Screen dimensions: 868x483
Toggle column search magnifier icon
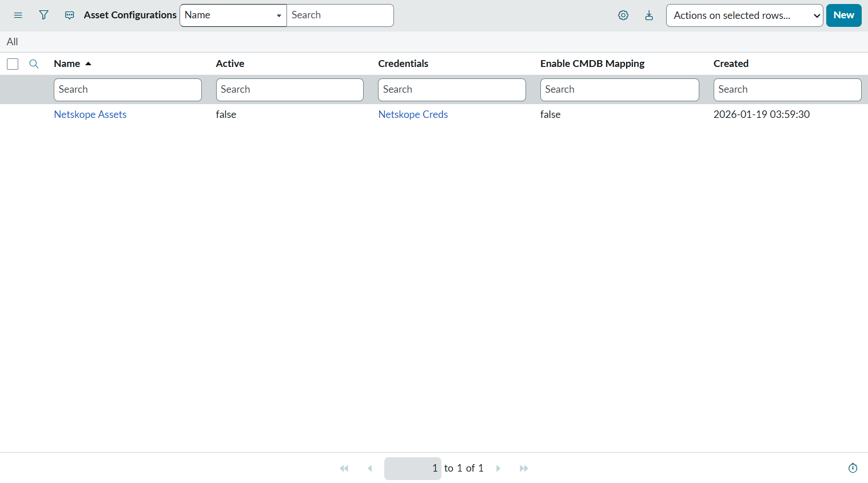click(34, 64)
